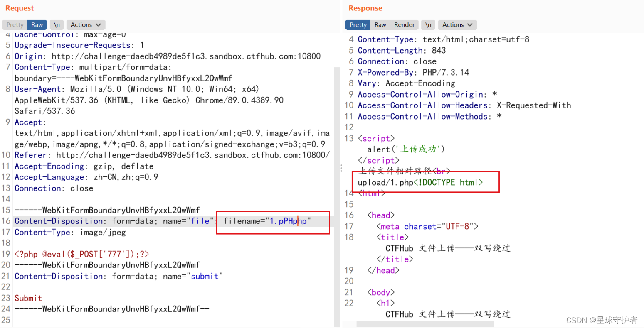
Task: Click "Connection: close" in Response
Action: (x=397, y=61)
